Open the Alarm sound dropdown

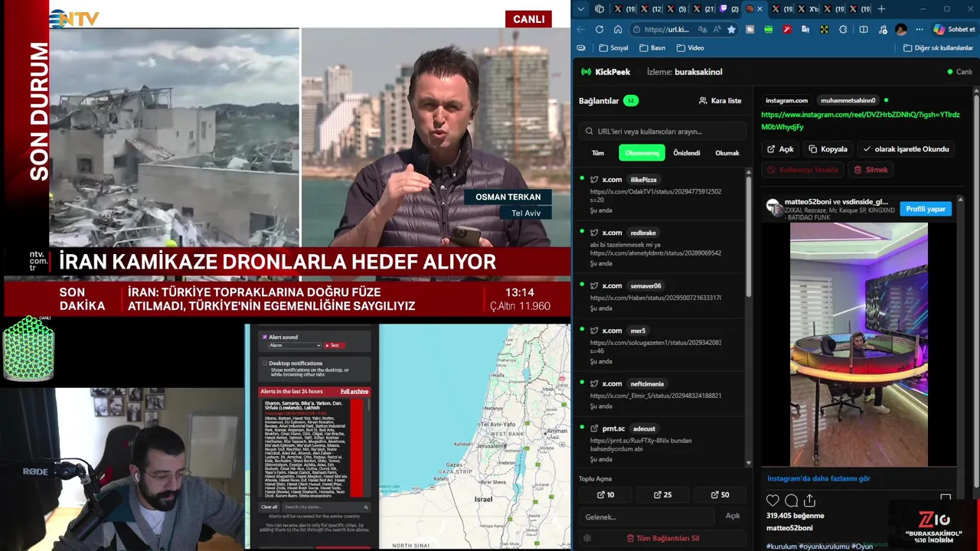294,345
